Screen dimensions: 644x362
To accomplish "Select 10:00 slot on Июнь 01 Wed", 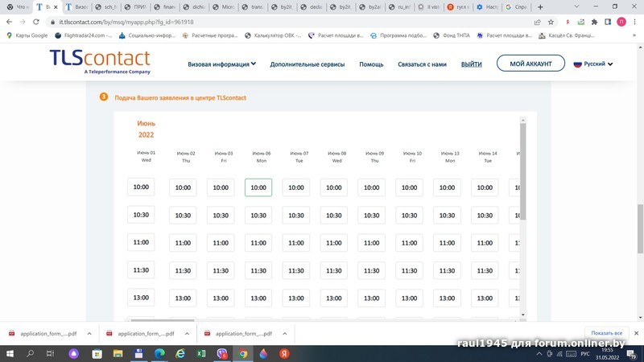I will pyautogui.click(x=141, y=187).
